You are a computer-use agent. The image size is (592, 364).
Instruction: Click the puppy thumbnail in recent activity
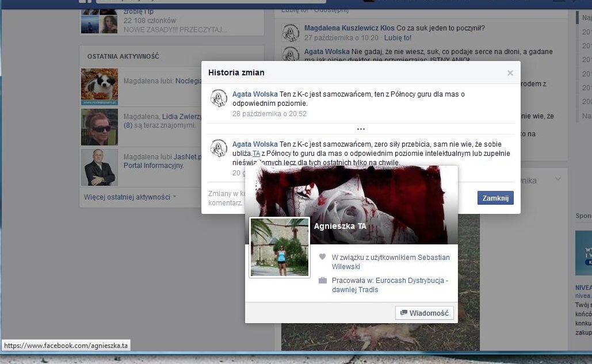[100, 86]
